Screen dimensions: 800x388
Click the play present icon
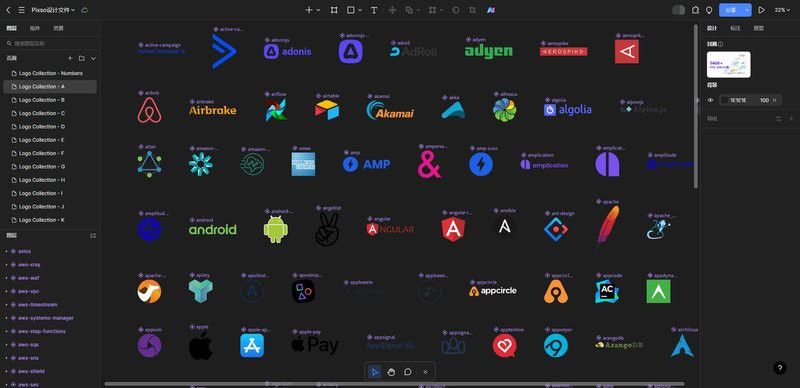[761, 10]
